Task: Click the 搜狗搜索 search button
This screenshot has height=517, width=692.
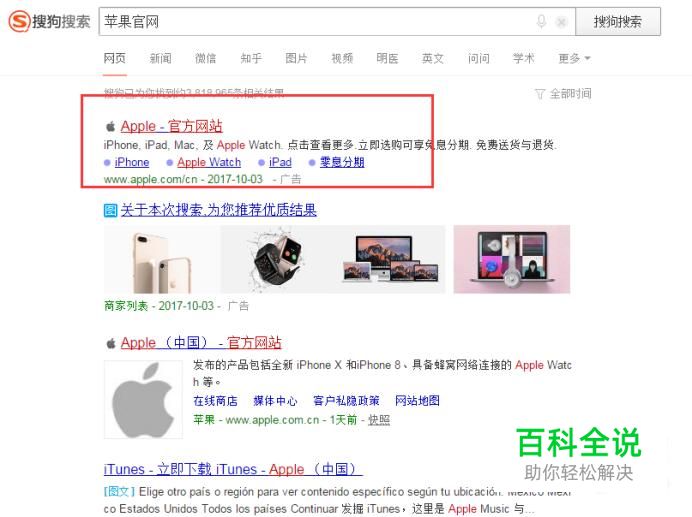Action: point(618,22)
